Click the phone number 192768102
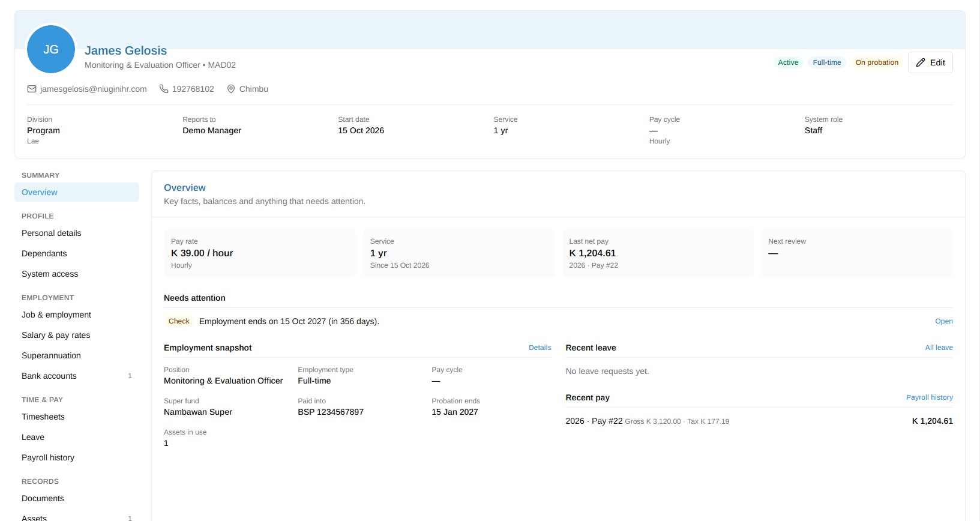 [x=193, y=89]
